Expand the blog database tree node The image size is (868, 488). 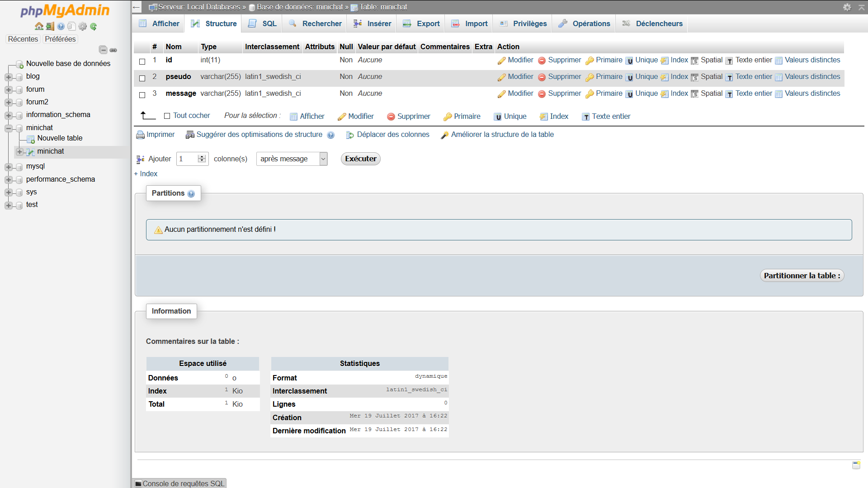[9, 77]
